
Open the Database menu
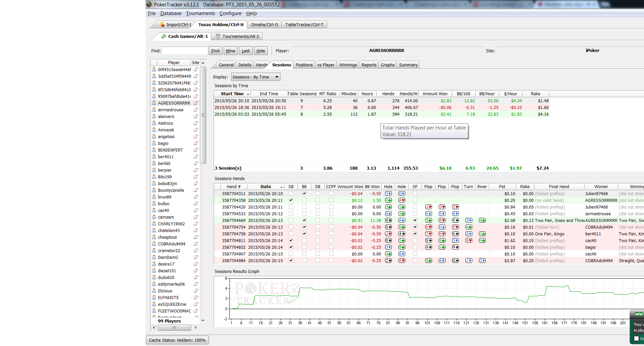click(171, 13)
